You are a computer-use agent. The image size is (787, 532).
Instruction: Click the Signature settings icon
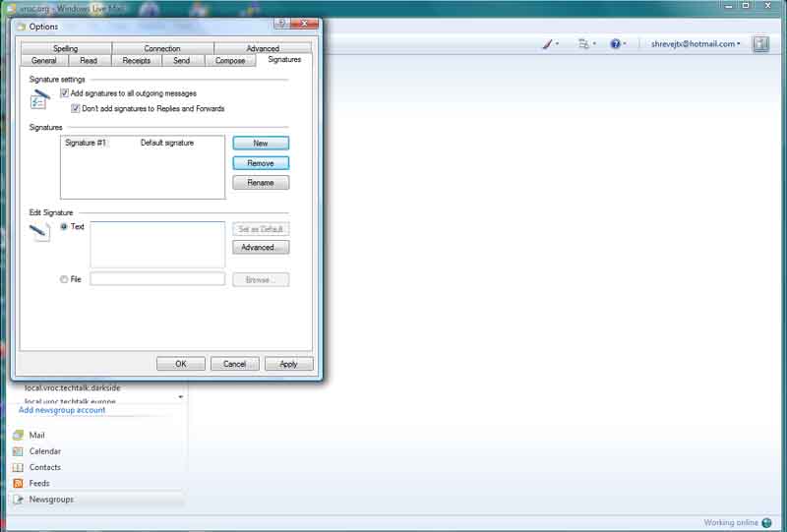point(39,99)
